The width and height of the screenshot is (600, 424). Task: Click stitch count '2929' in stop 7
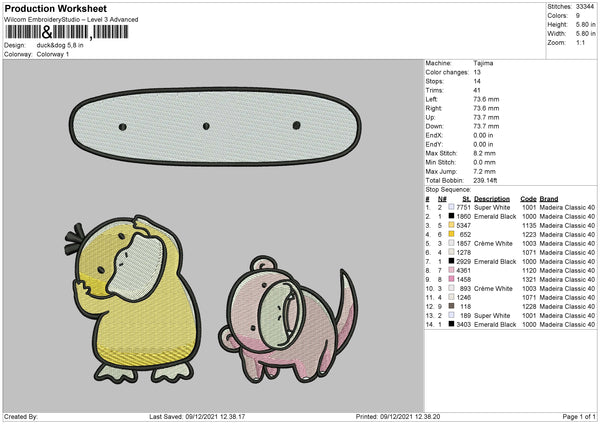coord(463,261)
